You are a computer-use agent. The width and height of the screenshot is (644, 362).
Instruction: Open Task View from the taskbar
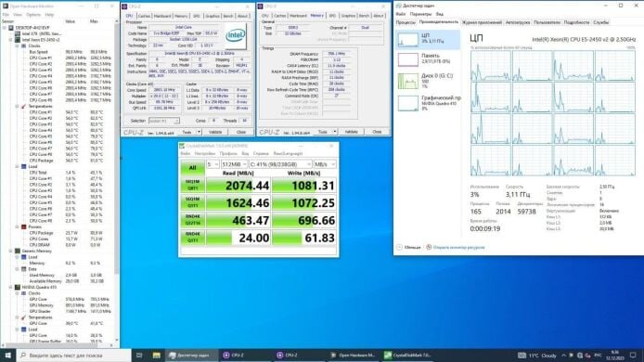click(139, 355)
